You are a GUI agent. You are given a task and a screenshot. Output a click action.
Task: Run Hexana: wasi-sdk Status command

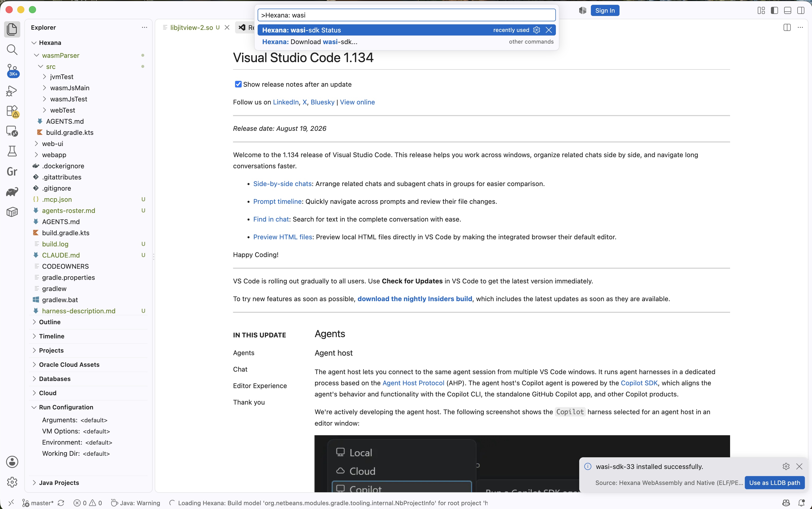coord(407,30)
